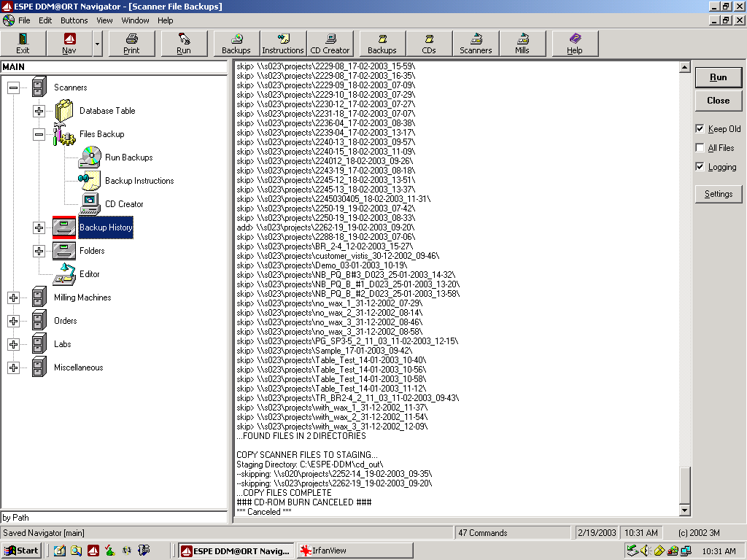Toggle the Logging checkbox
The width and height of the screenshot is (747, 560).
point(700,167)
